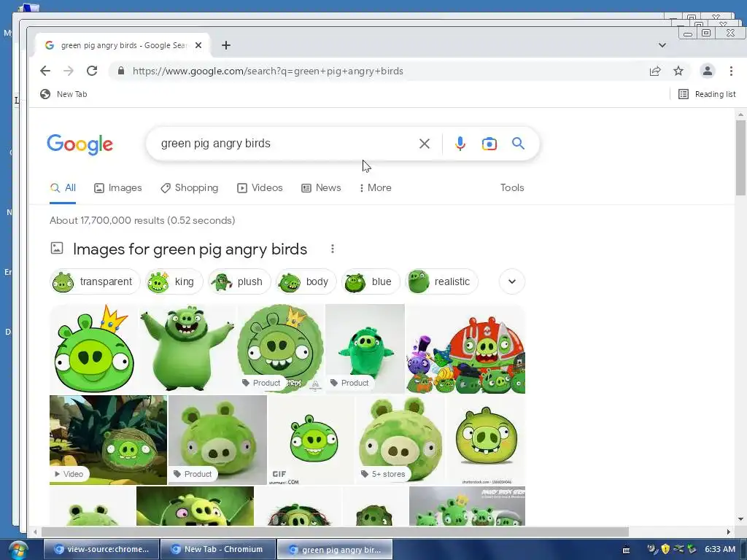Open the movie pig with raised arms thumbnail

click(x=187, y=349)
